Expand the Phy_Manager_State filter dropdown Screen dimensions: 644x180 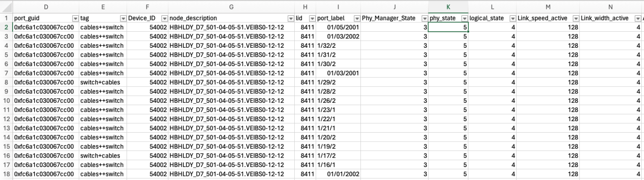point(424,18)
